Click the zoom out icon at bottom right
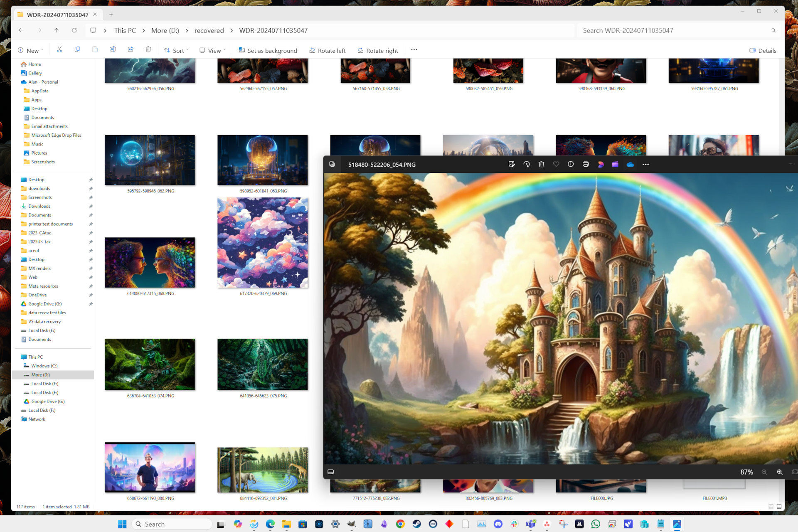 coord(765,471)
